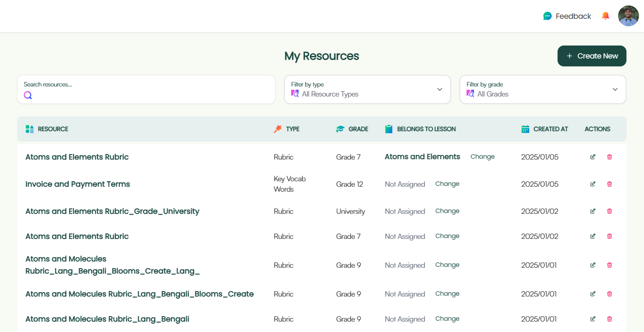The image size is (644, 332).
Task: Open notifications bell icon
Action: click(x=605, y=16)
